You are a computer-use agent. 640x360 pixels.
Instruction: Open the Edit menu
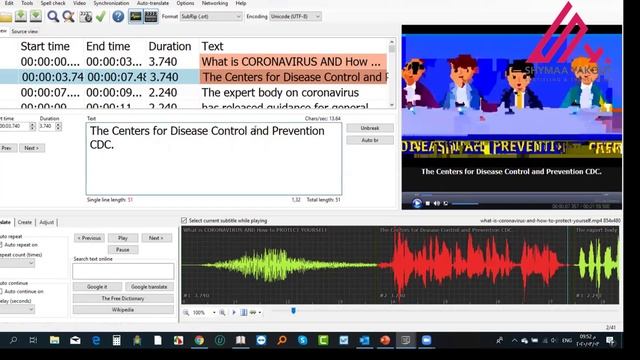point(9,3)
